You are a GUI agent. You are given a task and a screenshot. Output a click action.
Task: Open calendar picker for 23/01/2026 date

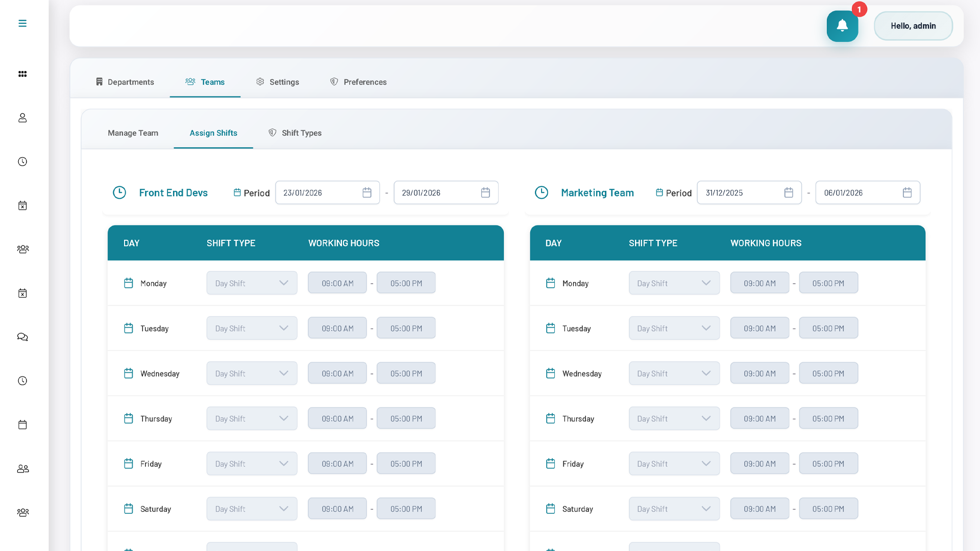pyautogui.click(x=366, y=193)
